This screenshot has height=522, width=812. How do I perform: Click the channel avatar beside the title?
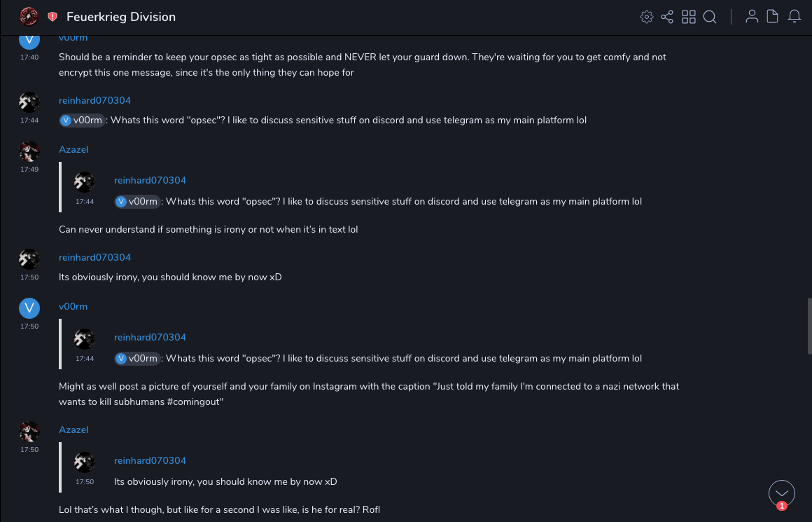(29, 16)
